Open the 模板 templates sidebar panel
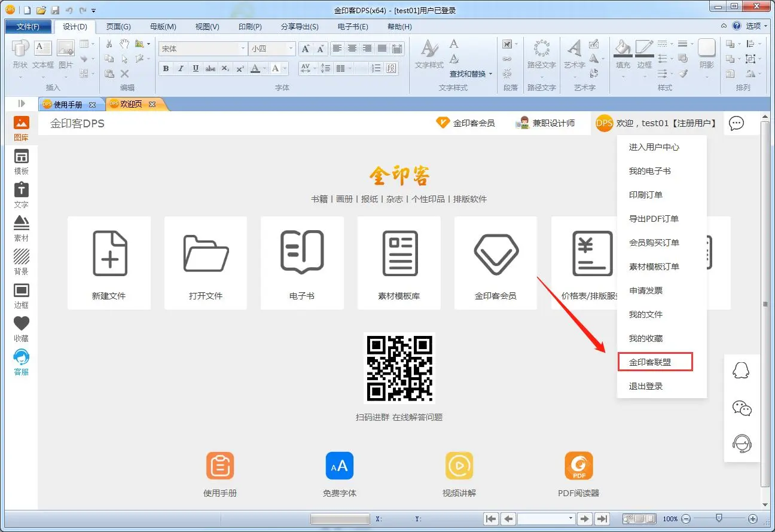The width and height of the screenshot is (775, 532). 21,161
